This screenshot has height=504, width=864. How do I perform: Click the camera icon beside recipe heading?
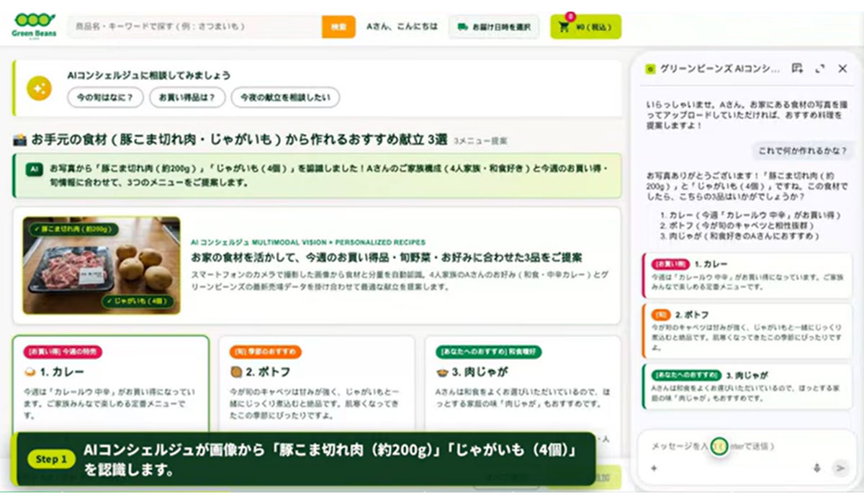coord(19,140)
